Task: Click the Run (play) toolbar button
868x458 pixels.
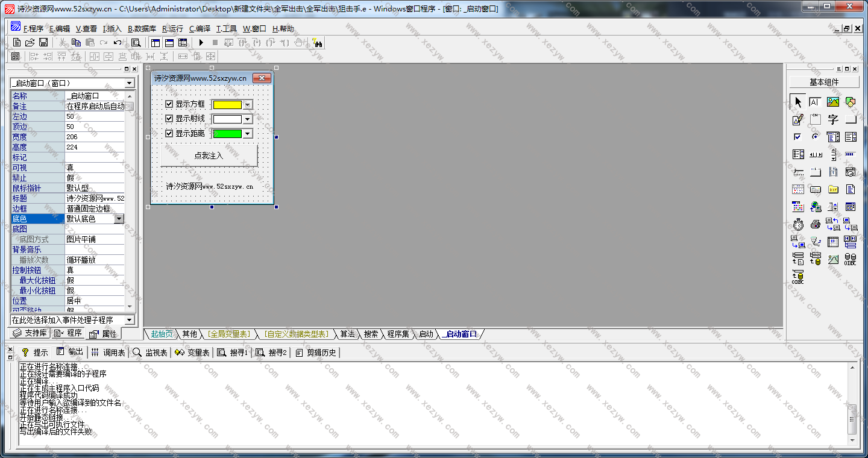Action: pos(201,43)
